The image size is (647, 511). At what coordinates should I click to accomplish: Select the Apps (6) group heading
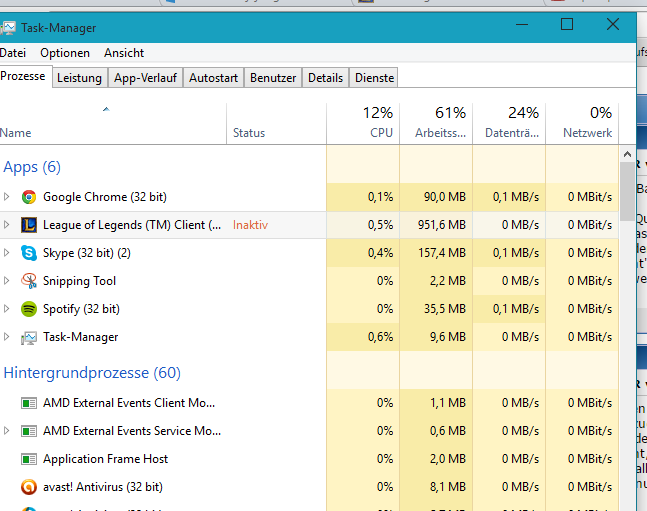(x=32, y=167)
